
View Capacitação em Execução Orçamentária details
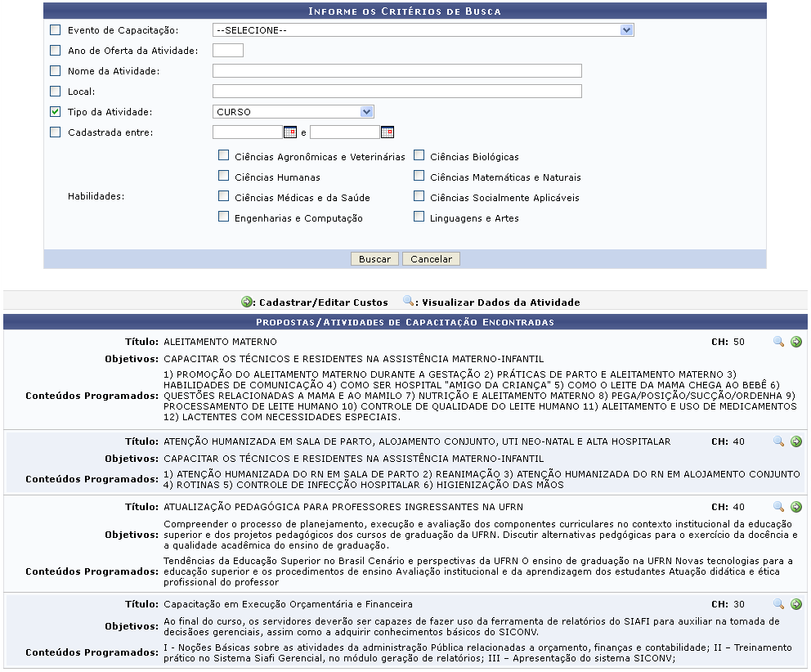pos(778,604)
